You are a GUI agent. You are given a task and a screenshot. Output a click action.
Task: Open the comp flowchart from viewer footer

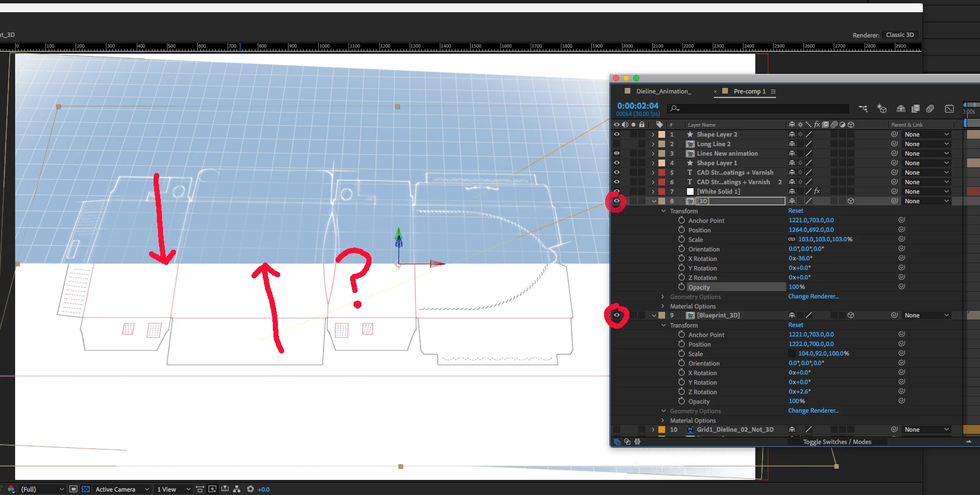[237, 489]
